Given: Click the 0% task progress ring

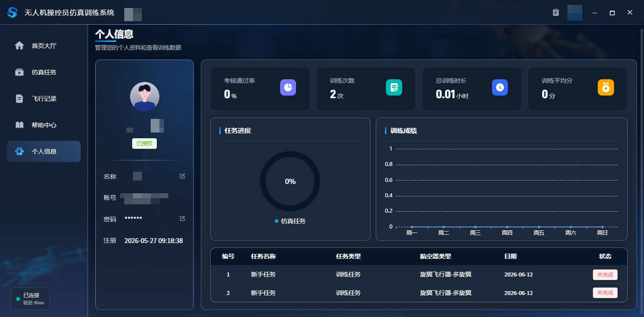Looking at the screenshot, I should (290, 181).
